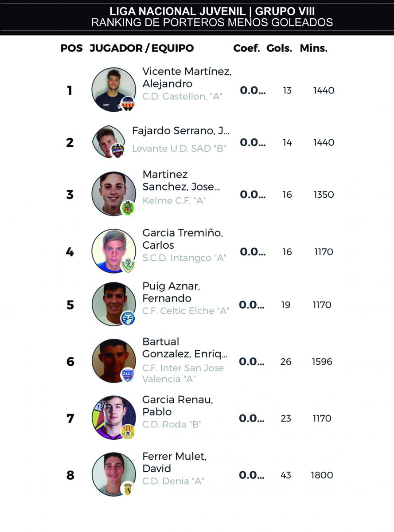Screen dimensions: 394x532
Task: Click the C.D. Castellon club badge
Action: [128, 104]
